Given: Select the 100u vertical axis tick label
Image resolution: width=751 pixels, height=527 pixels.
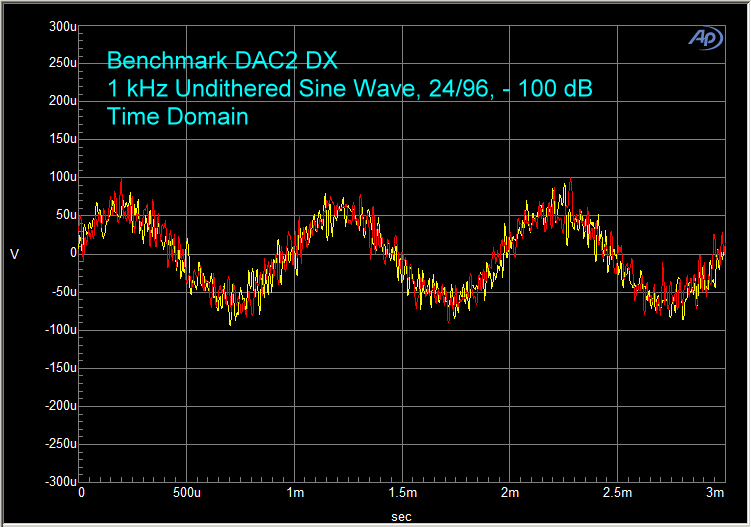Looking at the screenshot, I should 61,177.
